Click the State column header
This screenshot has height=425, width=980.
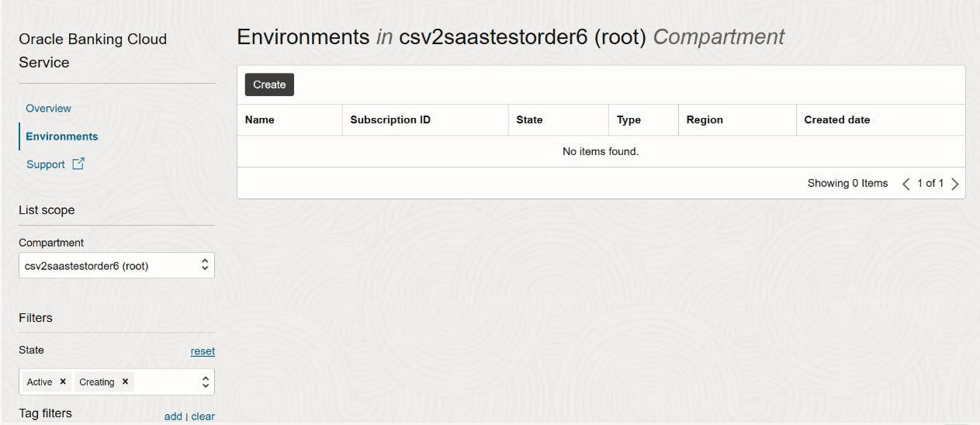pos(529,120)
